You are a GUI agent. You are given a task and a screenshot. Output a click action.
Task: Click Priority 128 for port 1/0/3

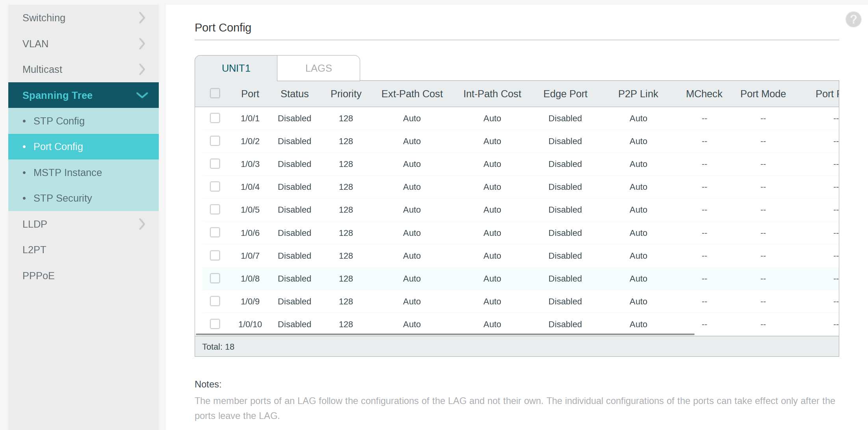(x=346, y=164)
